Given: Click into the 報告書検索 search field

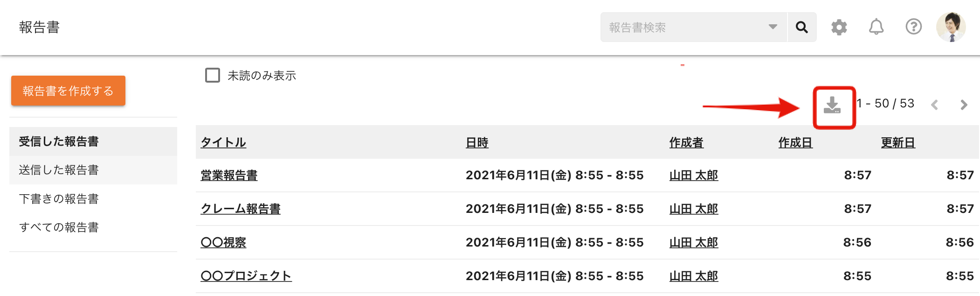Looking at the screenshot, I should click(x=685, y=27).
